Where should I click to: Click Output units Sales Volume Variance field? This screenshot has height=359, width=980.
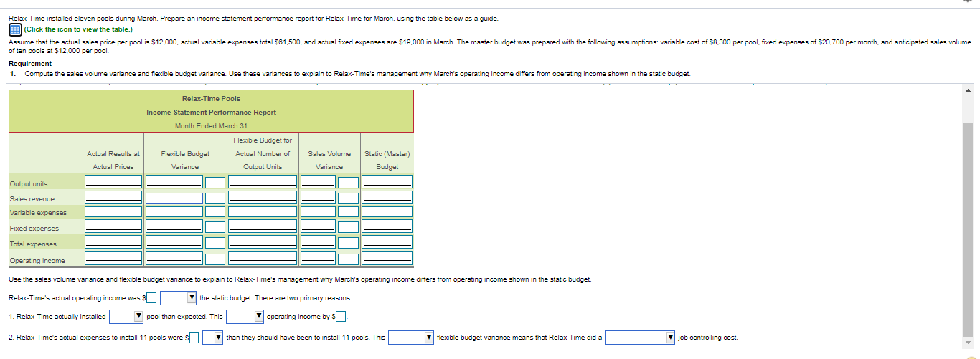click(x=318, y=181)
